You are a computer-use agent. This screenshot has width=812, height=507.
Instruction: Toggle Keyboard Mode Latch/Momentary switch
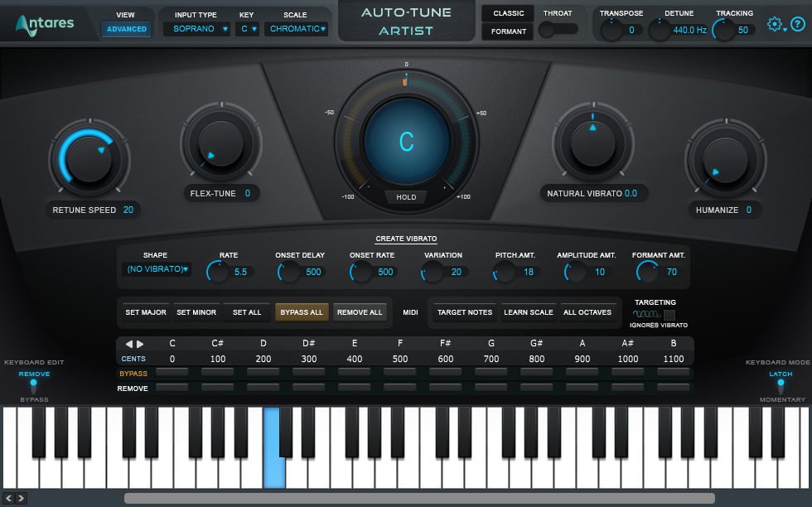point(781,386)
